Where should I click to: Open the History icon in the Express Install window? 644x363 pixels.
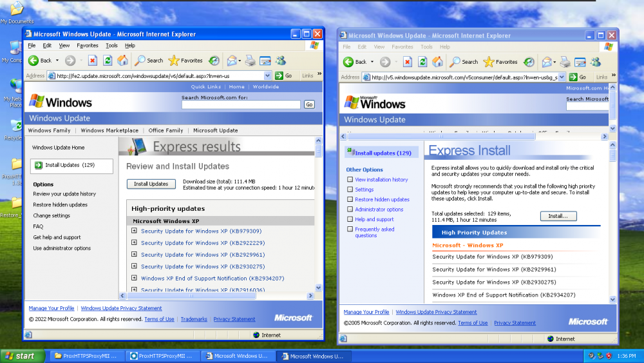click(528, 62)
